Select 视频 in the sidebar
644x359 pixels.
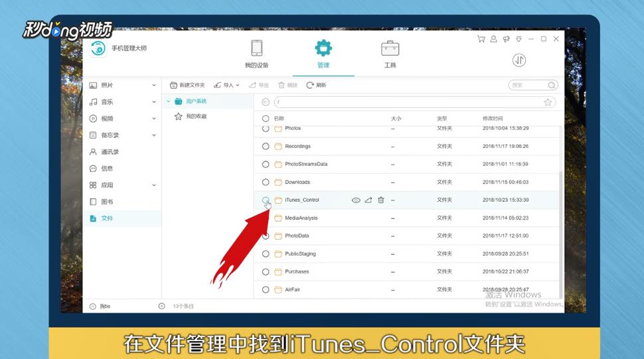click(x=106, y=119)
